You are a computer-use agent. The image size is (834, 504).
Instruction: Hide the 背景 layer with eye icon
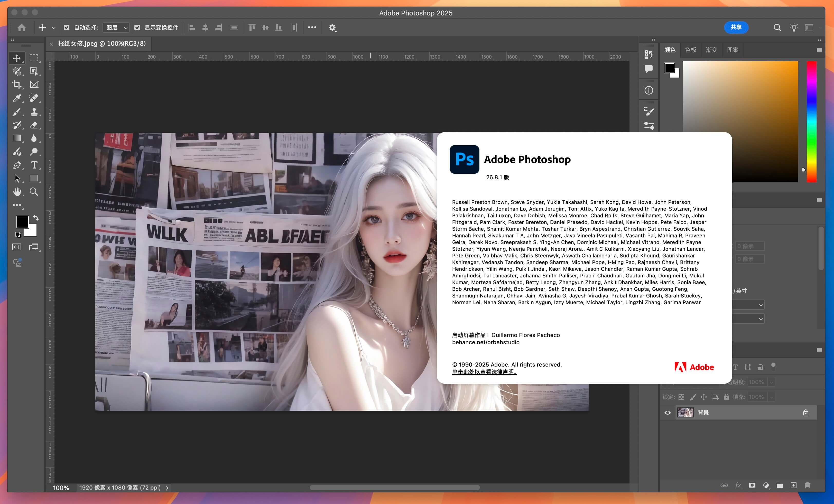pyautogui.click(x=668, y=413)
